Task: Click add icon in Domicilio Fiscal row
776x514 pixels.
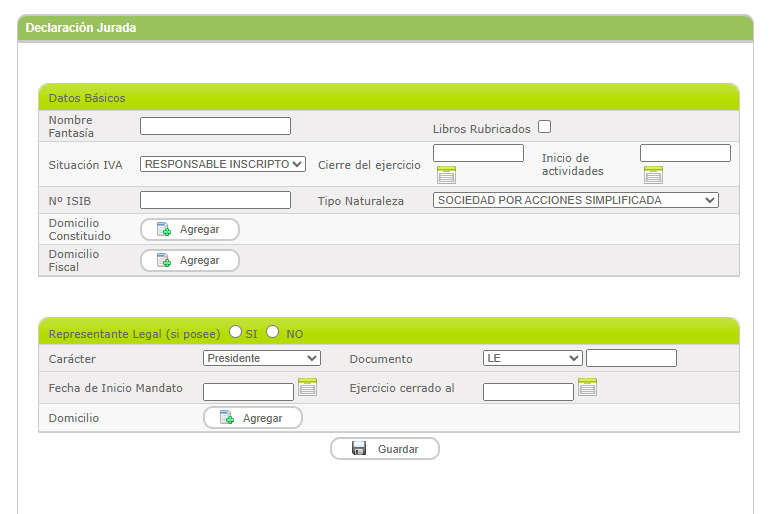Action: point(164,260)
